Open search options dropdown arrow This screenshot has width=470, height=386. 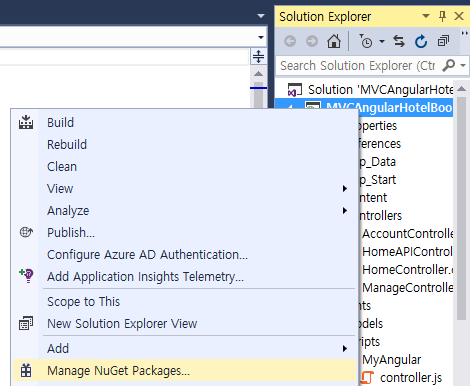point(463,65)
